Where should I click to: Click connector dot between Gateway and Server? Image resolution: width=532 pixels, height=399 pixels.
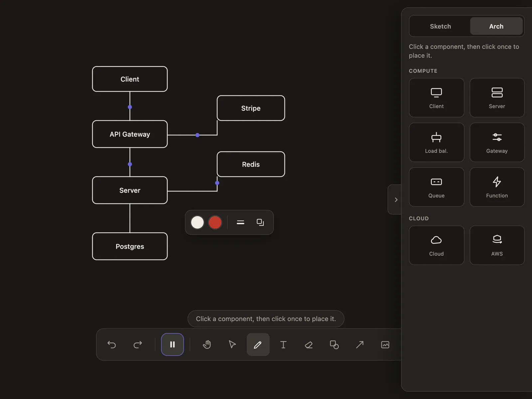tap(130, 164)
